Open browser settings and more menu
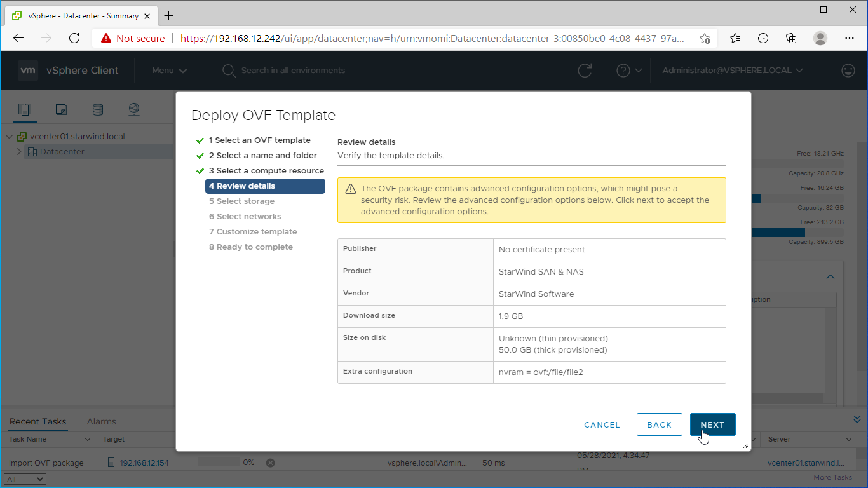 click(x=849, y=38)
